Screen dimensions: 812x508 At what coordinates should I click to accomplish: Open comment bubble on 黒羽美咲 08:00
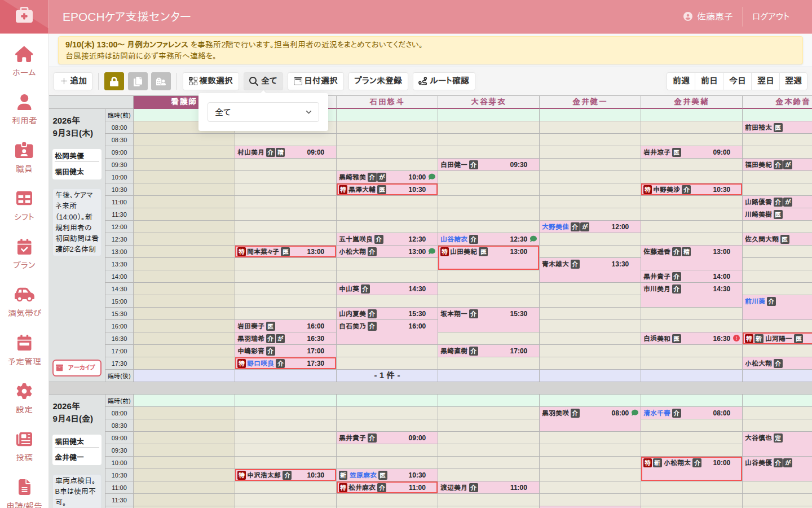[x=635, y=413]
